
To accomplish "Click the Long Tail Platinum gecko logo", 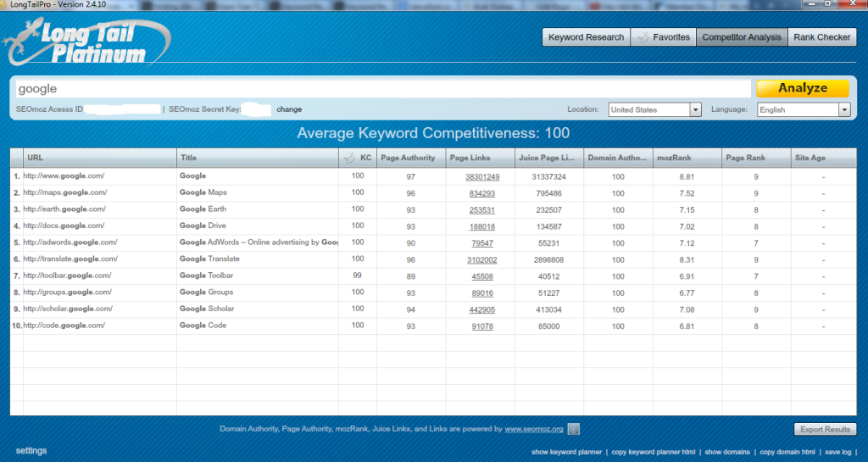I will click(86, 42).
